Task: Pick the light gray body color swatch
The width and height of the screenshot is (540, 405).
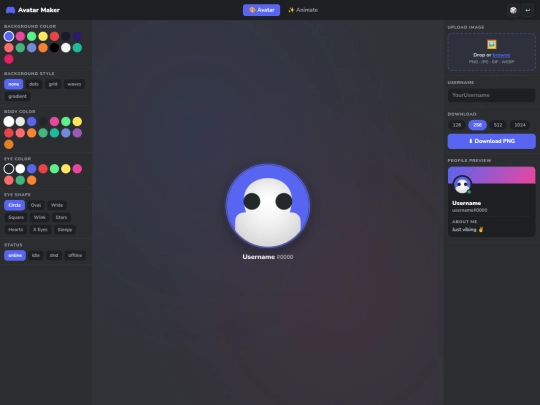Action: click(20, 122)
